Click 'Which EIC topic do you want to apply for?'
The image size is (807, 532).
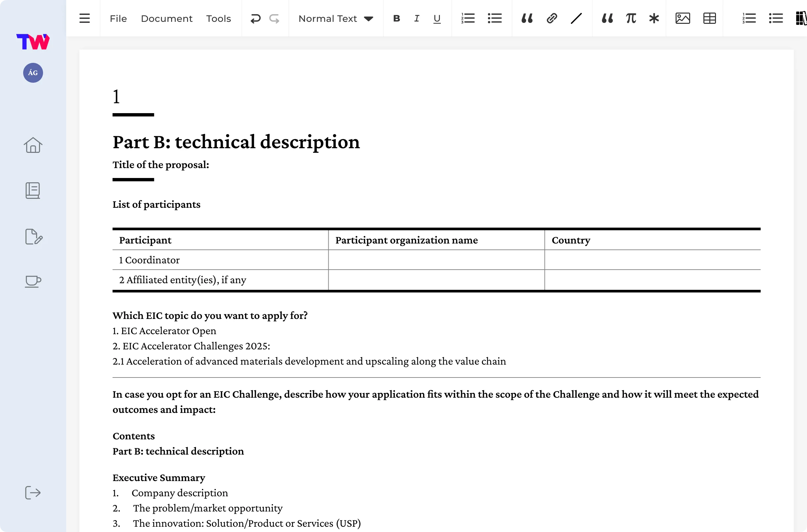[210, 316]
